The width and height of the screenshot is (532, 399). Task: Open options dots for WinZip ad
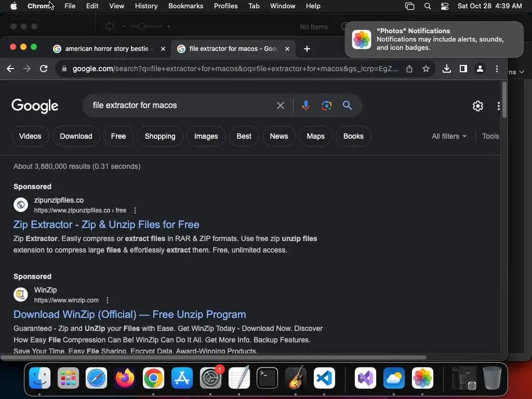(107, 300)
